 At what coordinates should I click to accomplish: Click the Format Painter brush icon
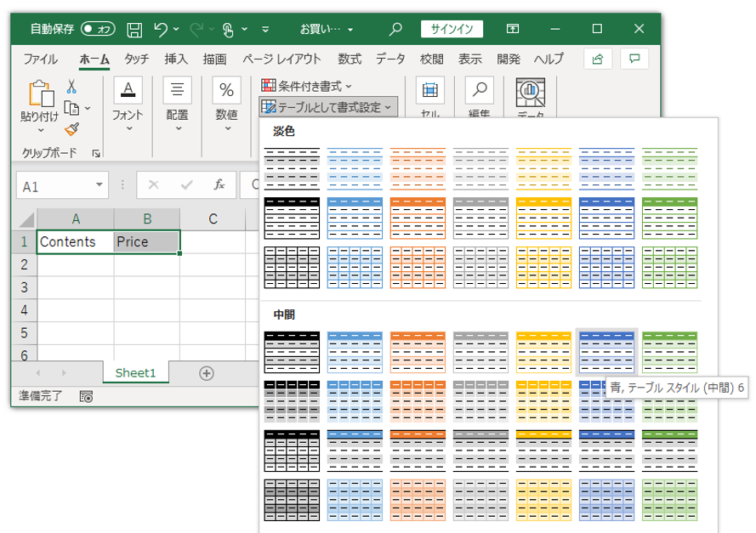click(71, 129)
